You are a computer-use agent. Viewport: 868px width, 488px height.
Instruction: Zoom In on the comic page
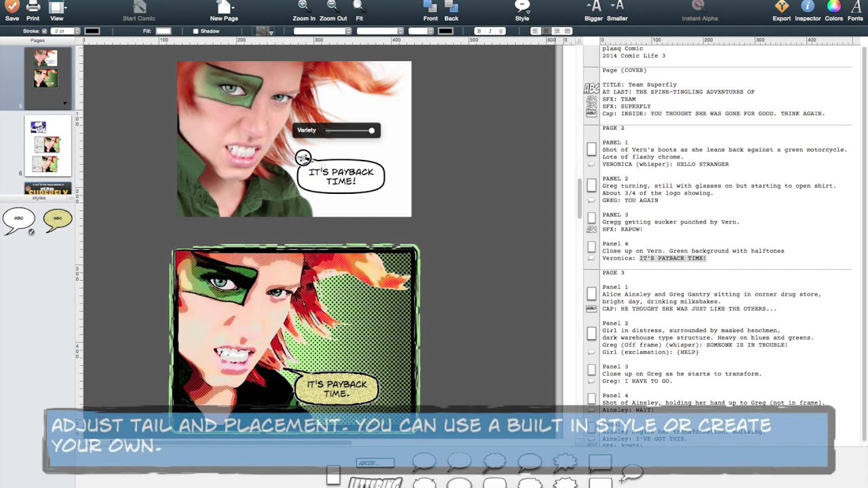coord(304,7)
